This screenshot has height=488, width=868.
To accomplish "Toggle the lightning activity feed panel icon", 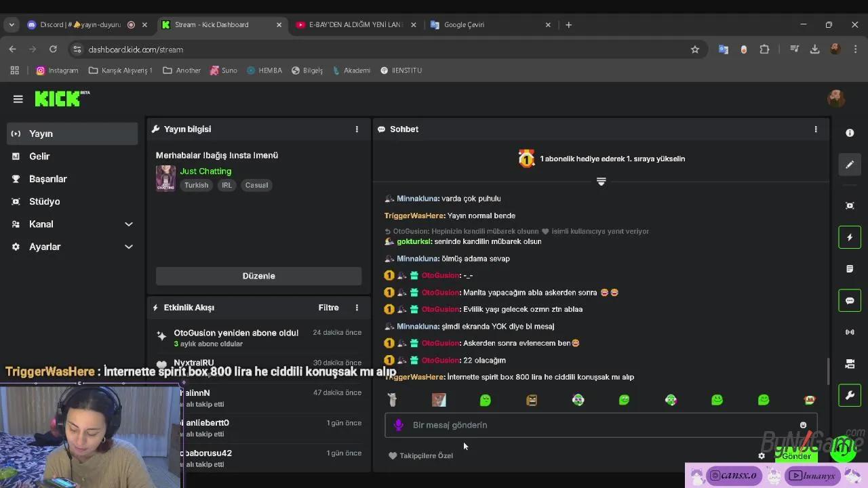I will [x=850, y=237].
